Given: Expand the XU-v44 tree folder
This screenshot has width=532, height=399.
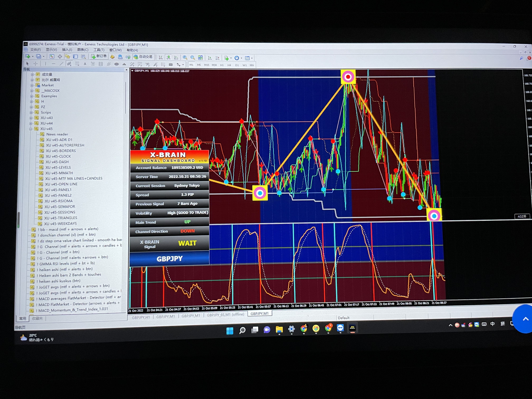Looking at the screenshot, I should coord(31,123).
